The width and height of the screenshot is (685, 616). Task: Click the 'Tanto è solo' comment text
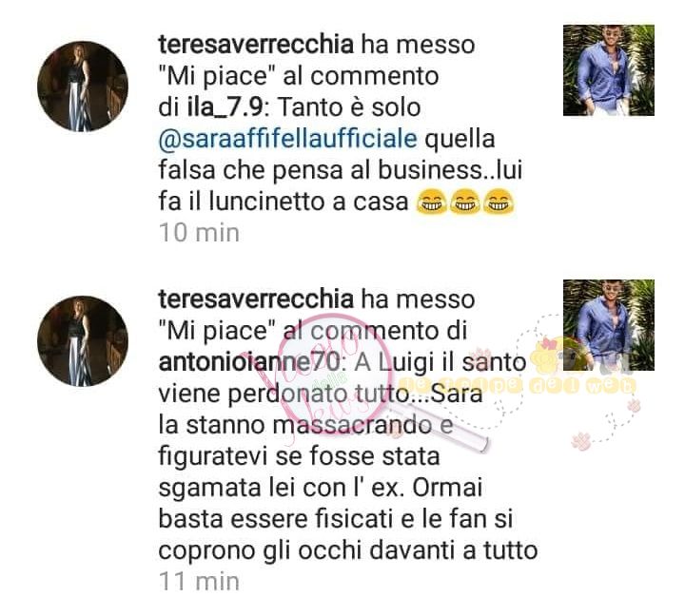click(x=349, y=107)
